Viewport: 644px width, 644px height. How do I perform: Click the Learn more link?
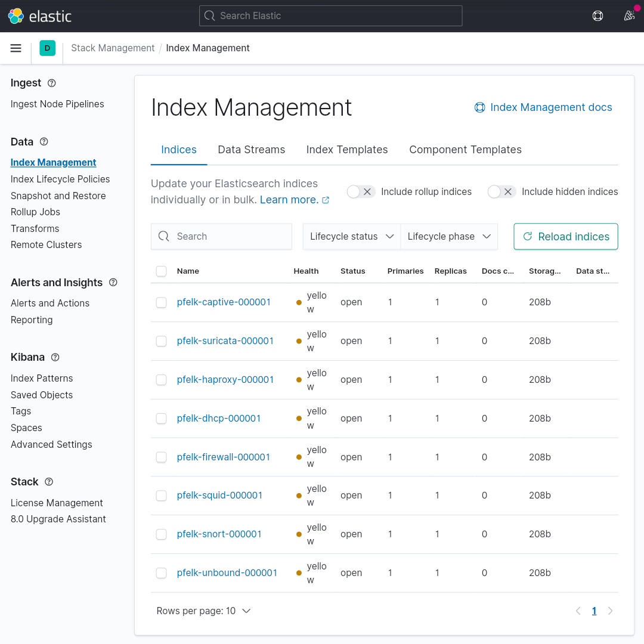(x=289, y=200)
